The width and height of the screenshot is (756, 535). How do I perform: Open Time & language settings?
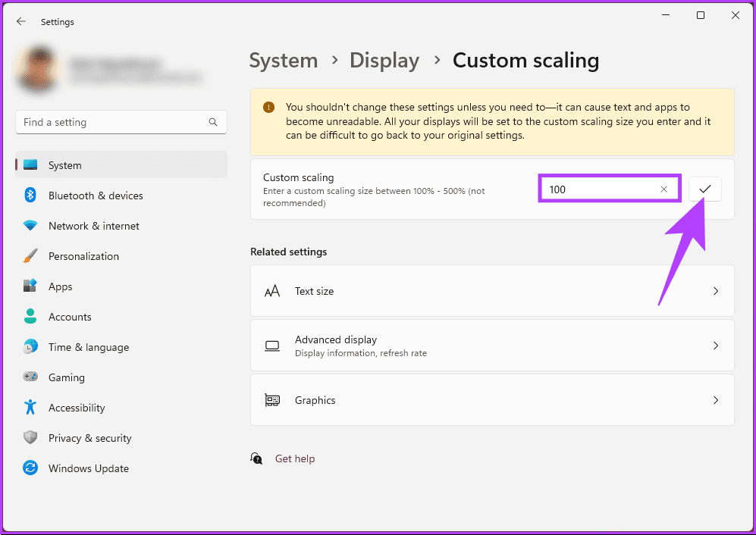pos(89,347)
